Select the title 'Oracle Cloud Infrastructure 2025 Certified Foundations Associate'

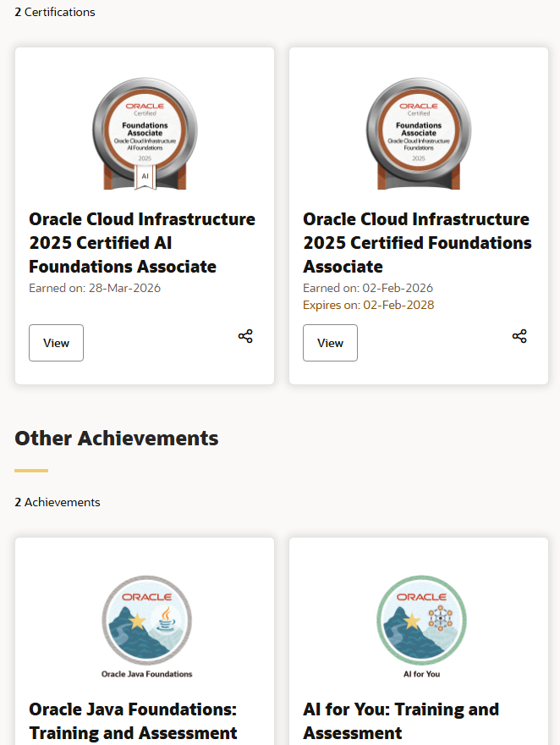[x=418, y=243]
